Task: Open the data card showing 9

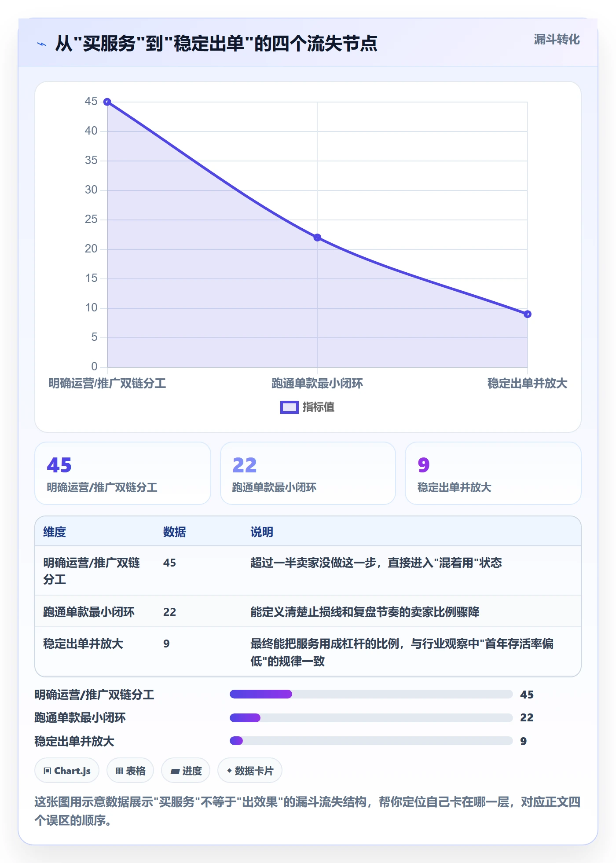Action: (493, 473)
